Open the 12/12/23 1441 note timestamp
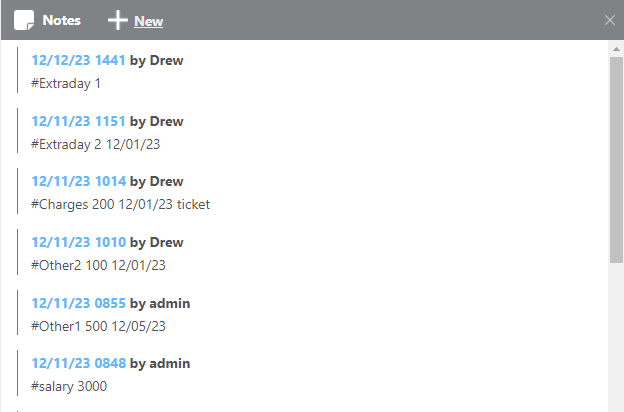624x412 pixels. [78, 61]
